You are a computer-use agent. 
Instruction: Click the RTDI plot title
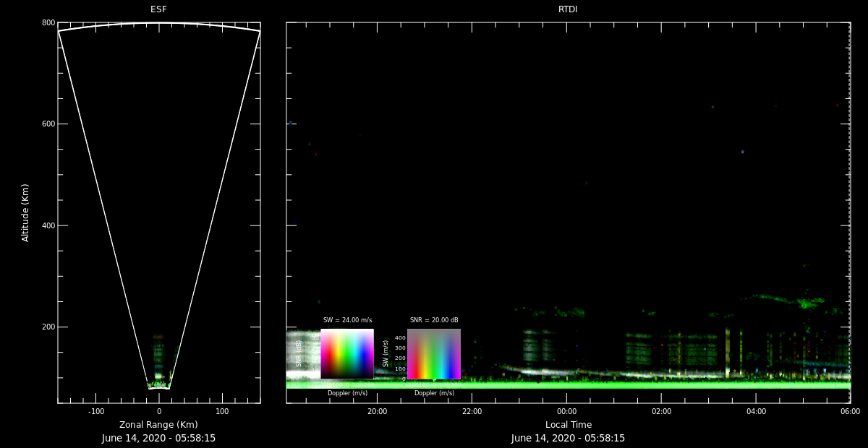click(x=568, y=9)
